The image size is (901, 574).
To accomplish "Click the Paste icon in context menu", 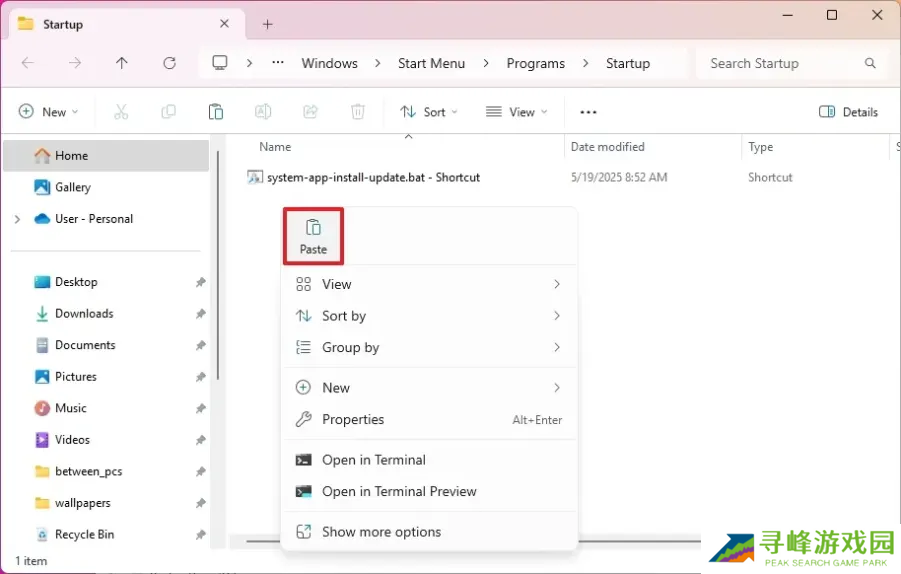I will 313,236.
